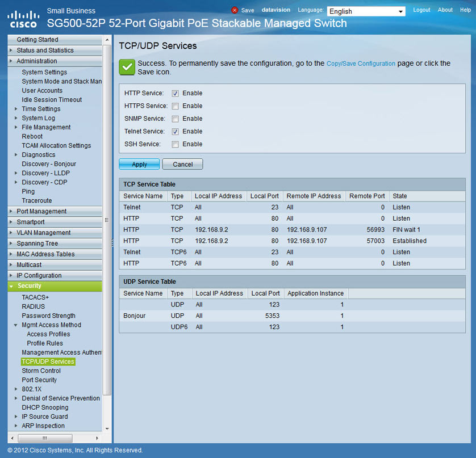Open Getting Started page
The height and width of the screenshot is (458, 476).
coord(55,40)
